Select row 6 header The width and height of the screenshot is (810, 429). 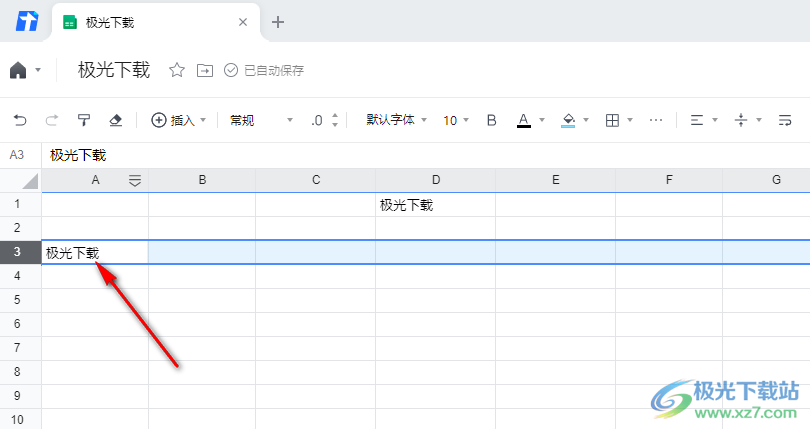[21, 324]
